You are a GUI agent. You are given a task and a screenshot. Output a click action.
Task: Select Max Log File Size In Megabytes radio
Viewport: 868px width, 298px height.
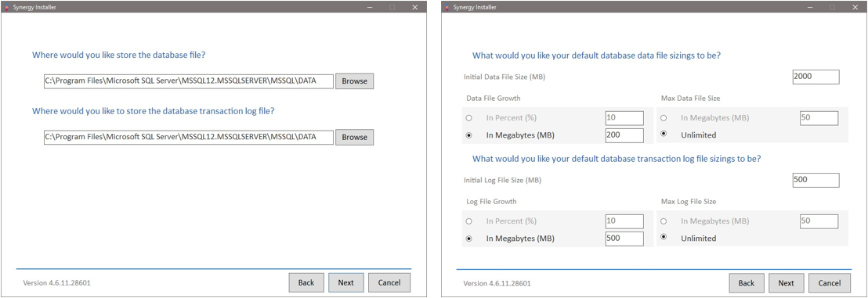tap(664, 221)
